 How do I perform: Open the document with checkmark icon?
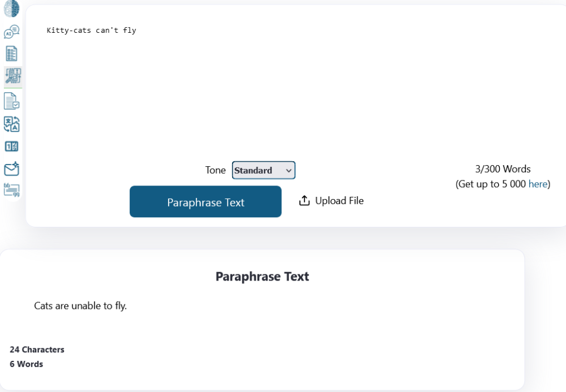[x=11, y=101]
